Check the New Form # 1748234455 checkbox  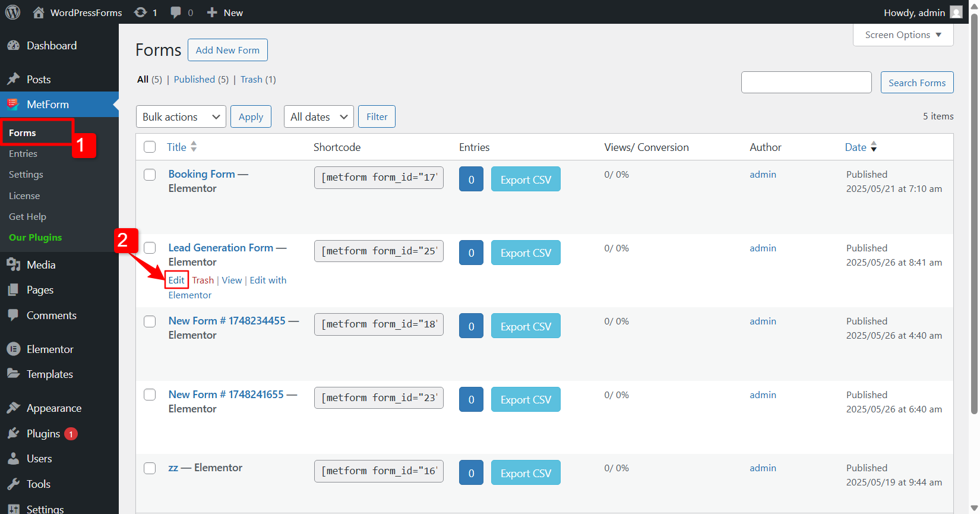coord(150,321)
